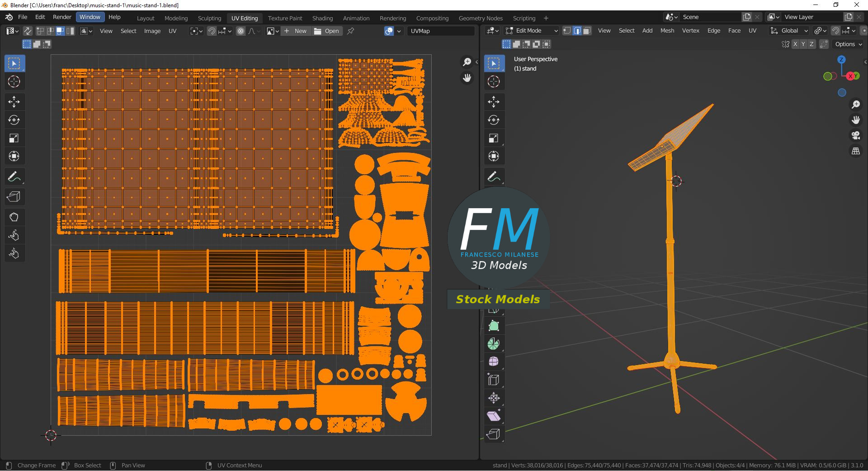Screen dimensions: 868x471
Task: Select the Rotate tool in 3D viewport
Action: [x=494, y=120]
